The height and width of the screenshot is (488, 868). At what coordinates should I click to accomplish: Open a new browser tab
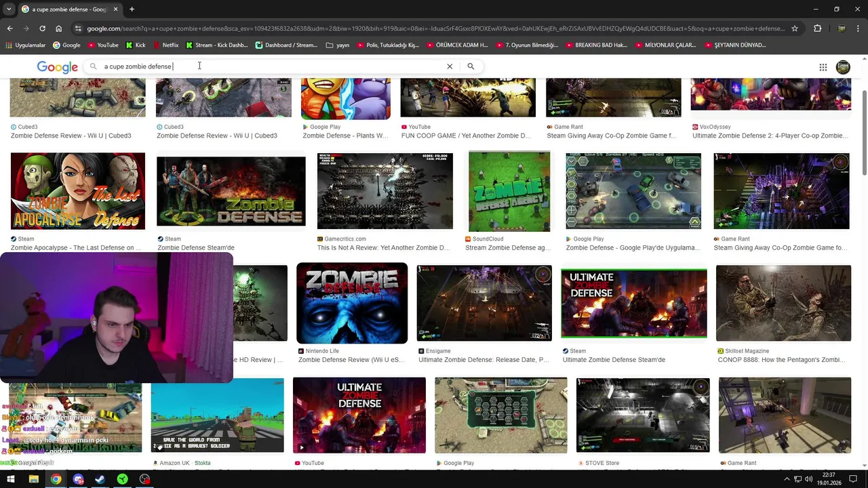click(132, 9)
